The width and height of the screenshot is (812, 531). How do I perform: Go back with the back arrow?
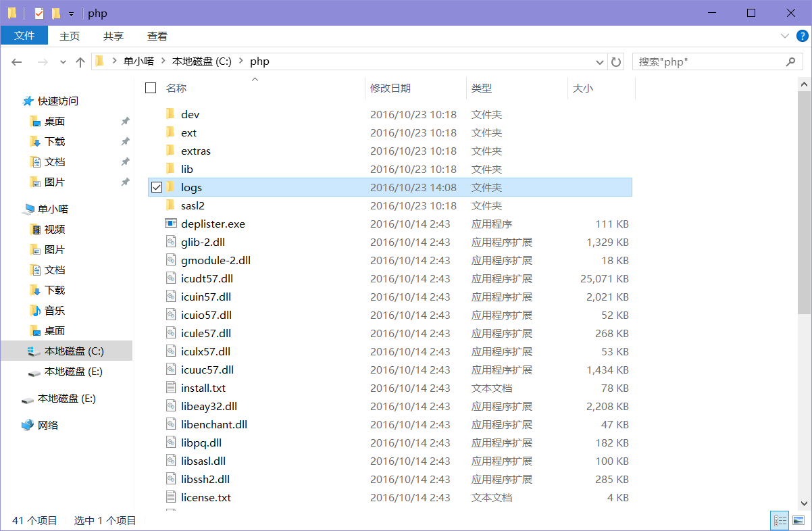(17, 61)
